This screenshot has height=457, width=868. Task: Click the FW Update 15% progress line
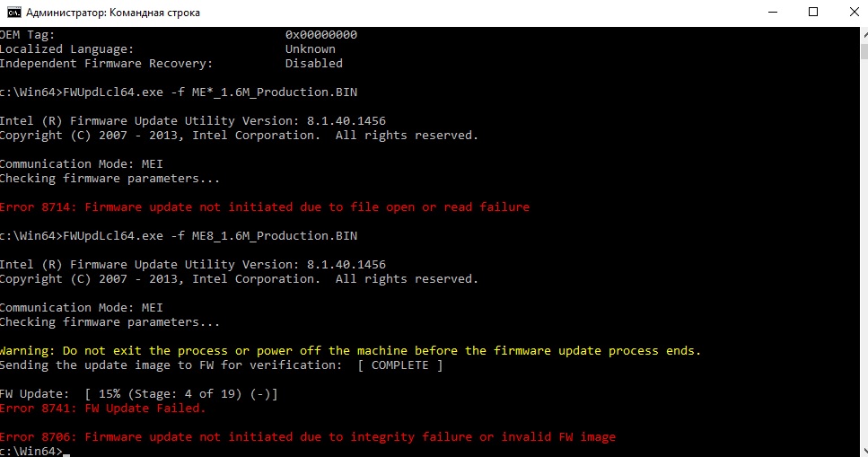[x=139, y=394]
